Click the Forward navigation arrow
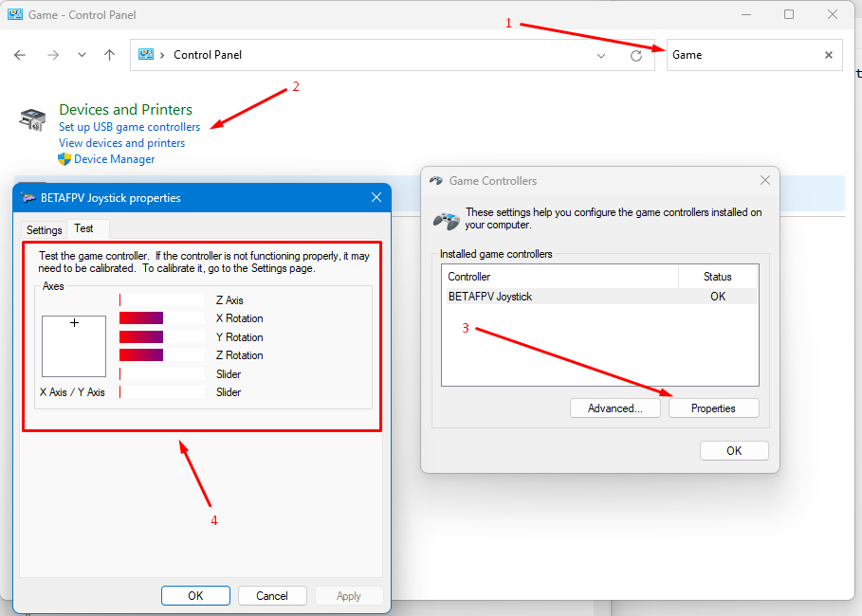The width and height of the screenshot is (862, 616). 53,55
